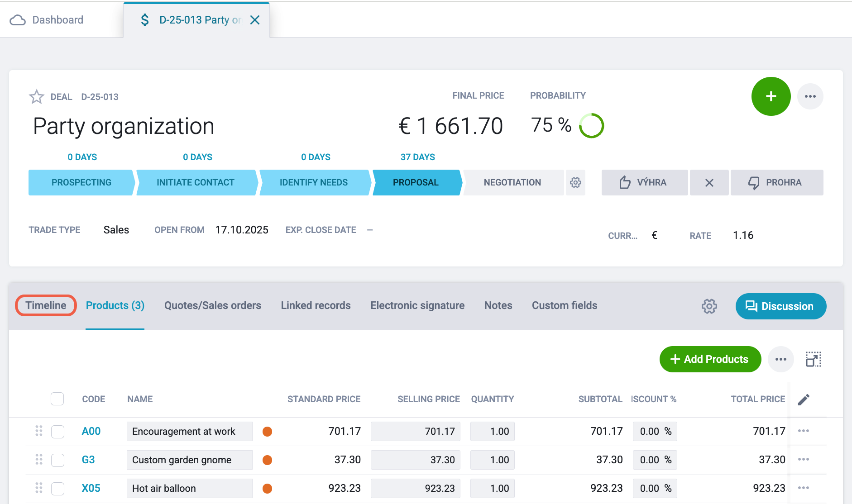Check the Custom garden gnome row checkbox
The width and height of the screenshot is (852, 504).
(x=57, y=460)
